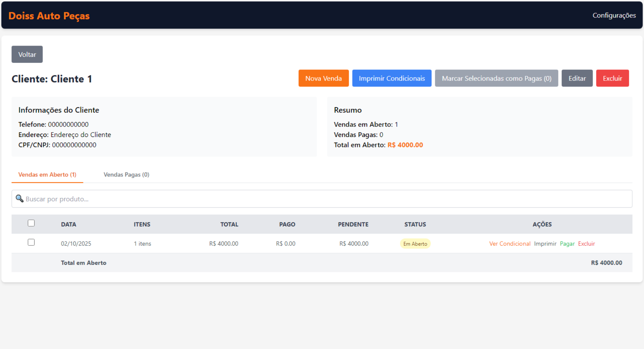The height and width of the screenshot is (349, 644).
Task: Switch to the Vendas Pagas tab
Action: pyautogui.click(x=126, y=174)
